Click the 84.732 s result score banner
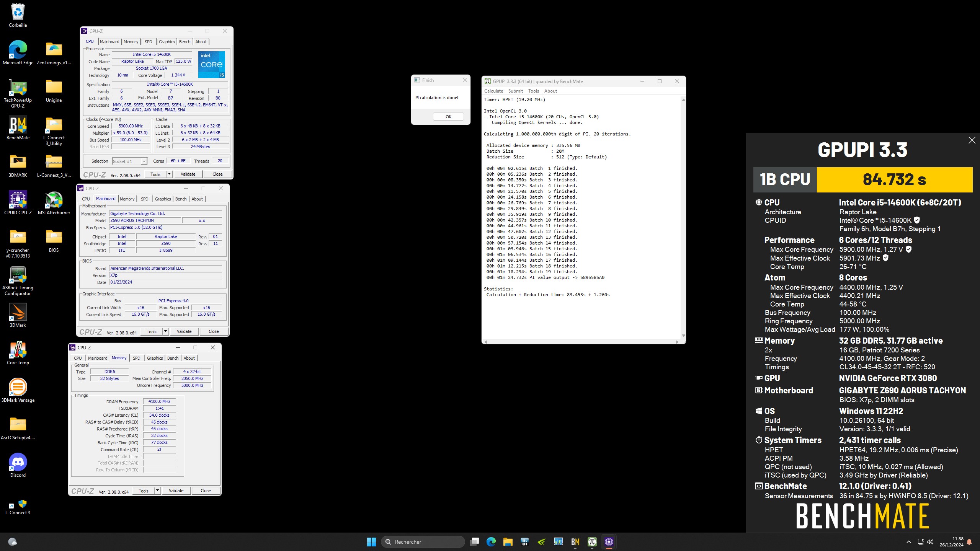This screenshot has width=980, height=551. [x=894, y=179]
